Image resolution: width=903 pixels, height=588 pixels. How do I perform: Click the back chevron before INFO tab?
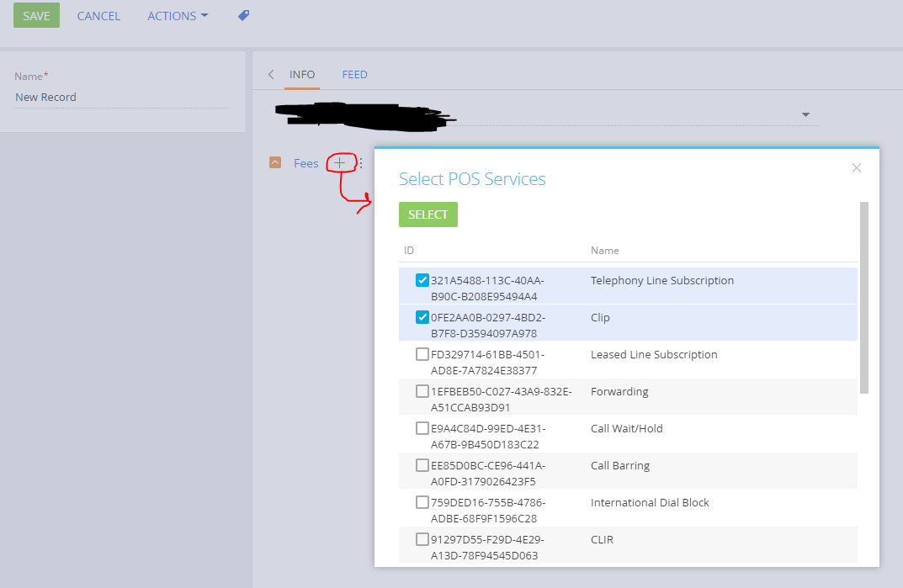coord(271,75)
